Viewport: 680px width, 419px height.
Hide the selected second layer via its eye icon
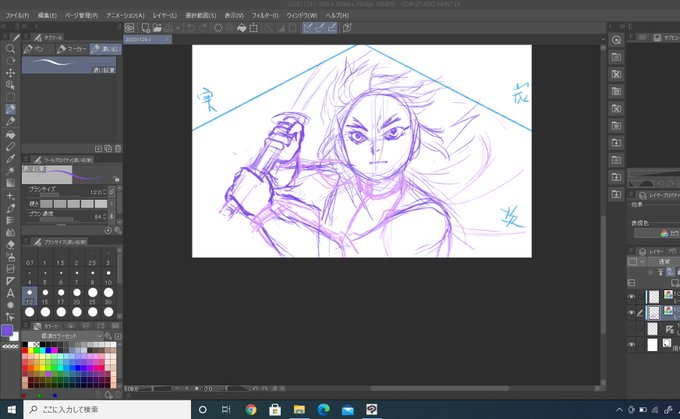tap(631, 313)
